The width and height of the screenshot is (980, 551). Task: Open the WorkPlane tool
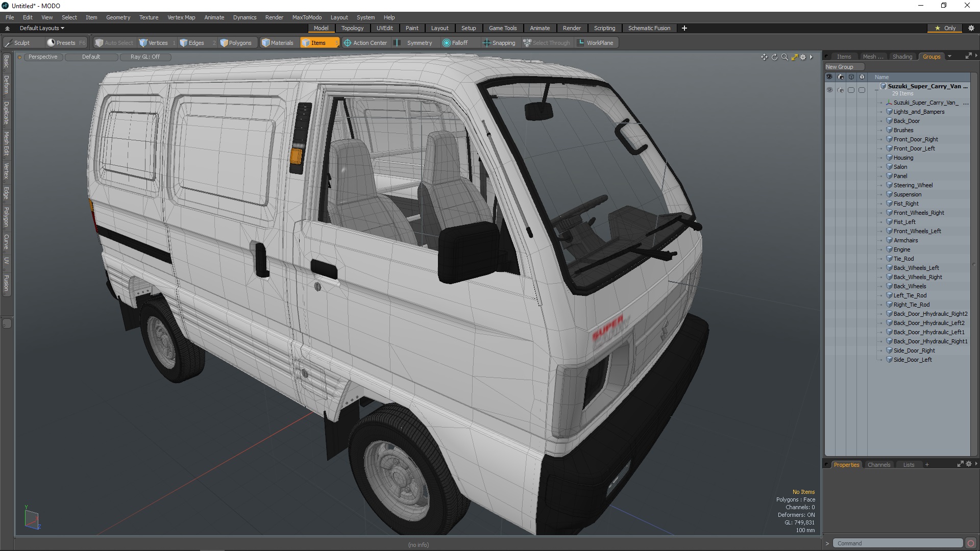[595, 43]
